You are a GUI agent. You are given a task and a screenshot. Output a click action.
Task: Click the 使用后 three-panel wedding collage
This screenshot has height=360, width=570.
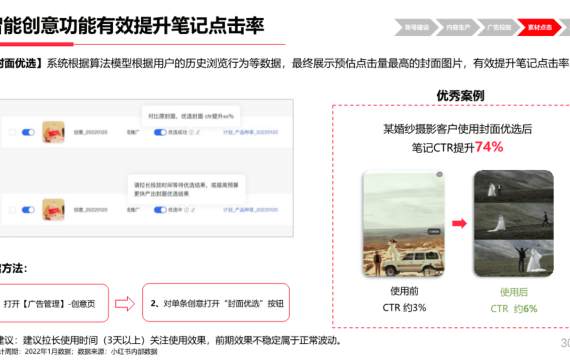(x=514, y=224)
